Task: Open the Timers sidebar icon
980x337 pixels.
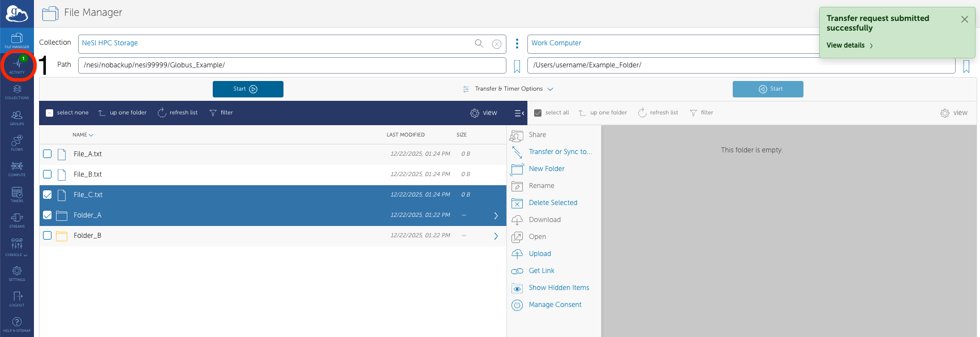Action: pyautogui.click(x=17, y=194)
